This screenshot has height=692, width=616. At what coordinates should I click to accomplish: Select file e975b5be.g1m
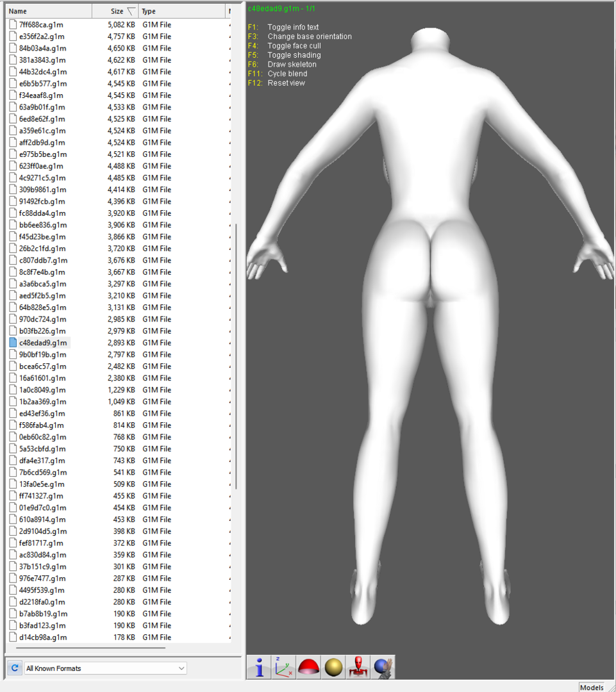point(43,154)
